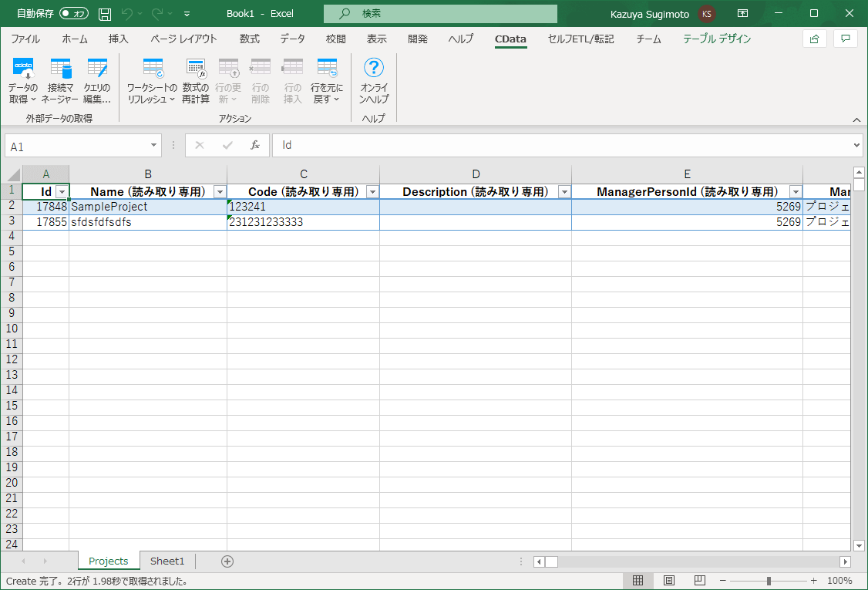The image size is (868, 590).
Task: Select the Sheet1 worksheet tab
Action: pyautogui.click(x=167, y=561)
